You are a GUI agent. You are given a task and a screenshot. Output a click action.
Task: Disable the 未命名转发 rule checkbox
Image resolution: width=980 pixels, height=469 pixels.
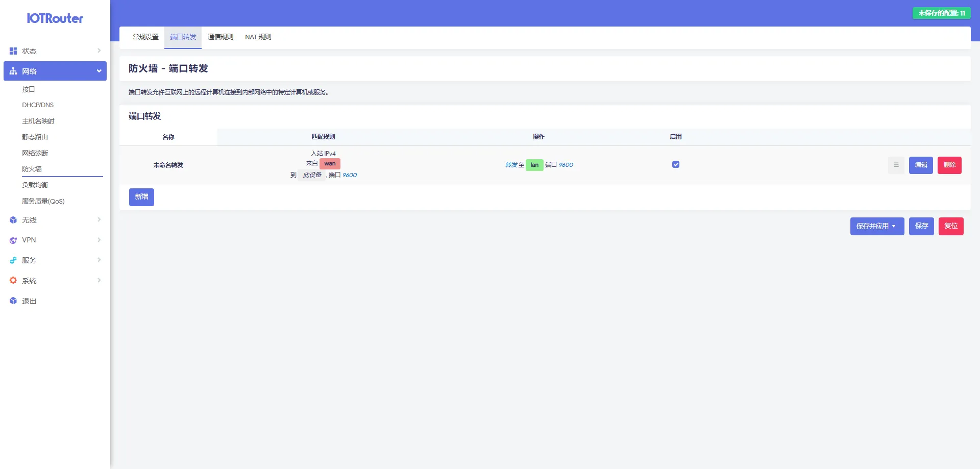point(676,164)
